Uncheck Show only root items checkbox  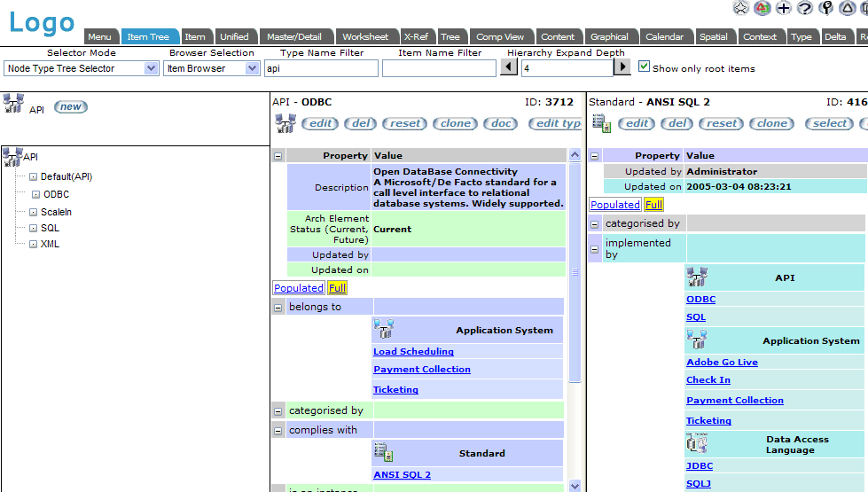[x=644, y=67]
